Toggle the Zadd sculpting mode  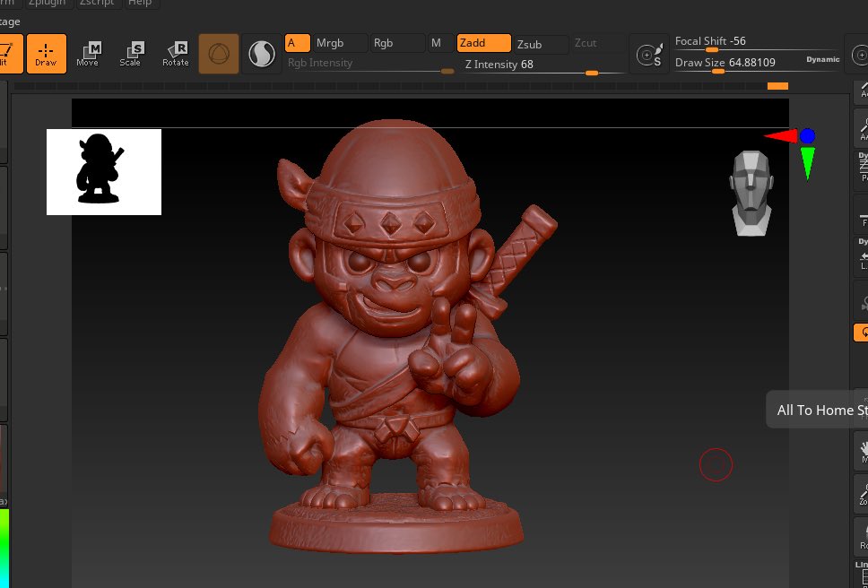pos(482,43)
